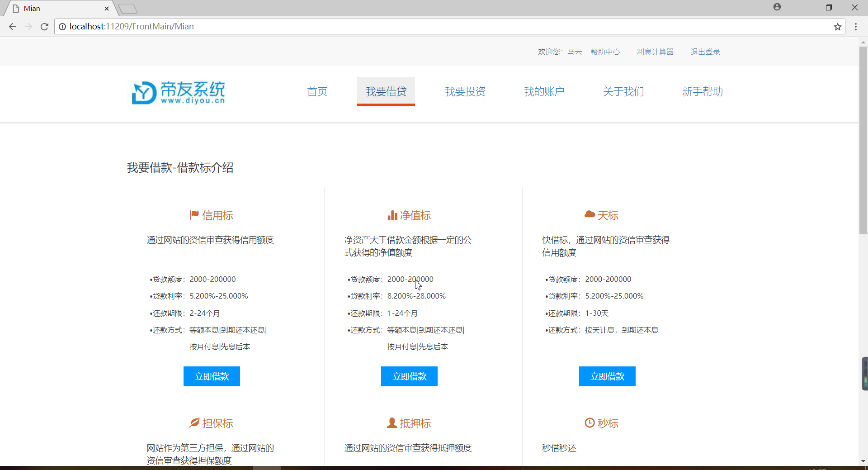Click the cloud icon above 天标
Screen dimensions: 868x470
[590, 214]
